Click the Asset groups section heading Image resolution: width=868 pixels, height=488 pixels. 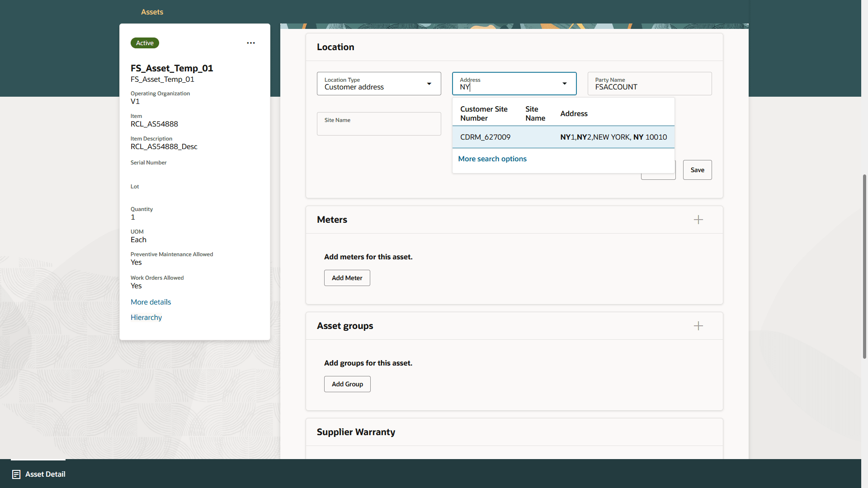(x=345, y=326)
